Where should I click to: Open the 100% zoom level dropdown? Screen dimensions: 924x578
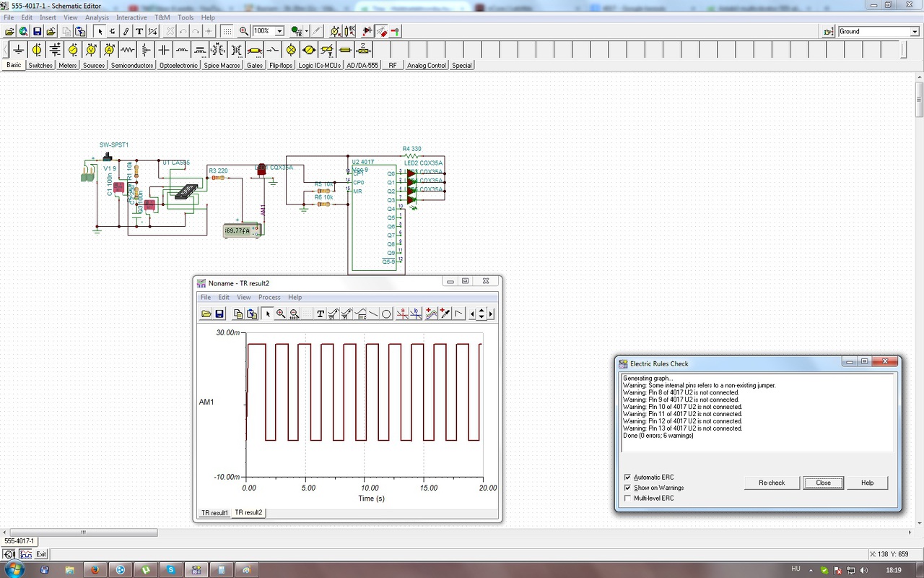click(x=279, y=31)
